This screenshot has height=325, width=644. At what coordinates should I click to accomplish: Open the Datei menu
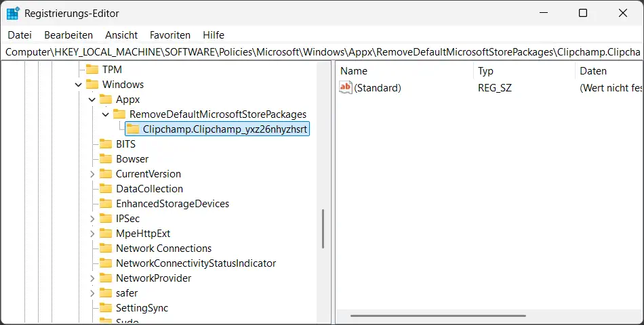pyautogui.click(x=20, y=35)
